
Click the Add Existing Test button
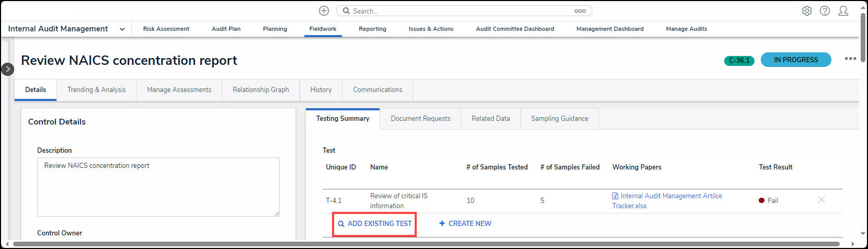pyautogui.click(x=375, y=224)
